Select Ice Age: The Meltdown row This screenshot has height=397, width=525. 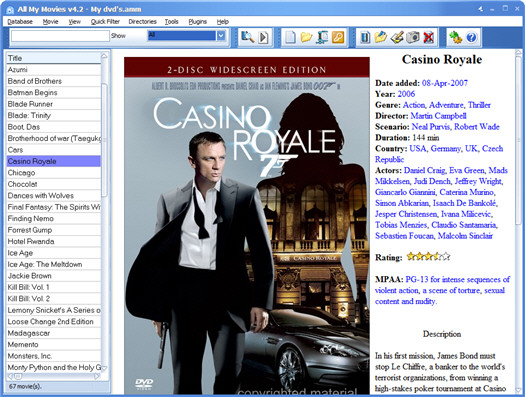click(x=54, y=264)
